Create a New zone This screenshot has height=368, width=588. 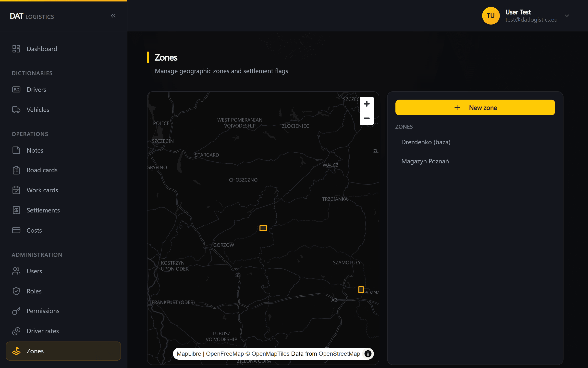(475, 107)
